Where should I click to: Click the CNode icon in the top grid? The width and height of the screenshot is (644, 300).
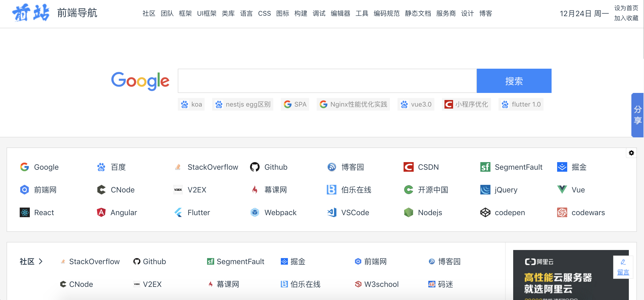pos(101,190)
